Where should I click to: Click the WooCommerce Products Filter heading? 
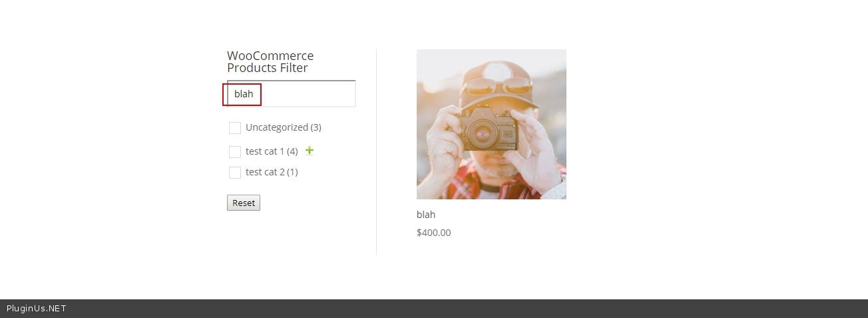point(270,62)
